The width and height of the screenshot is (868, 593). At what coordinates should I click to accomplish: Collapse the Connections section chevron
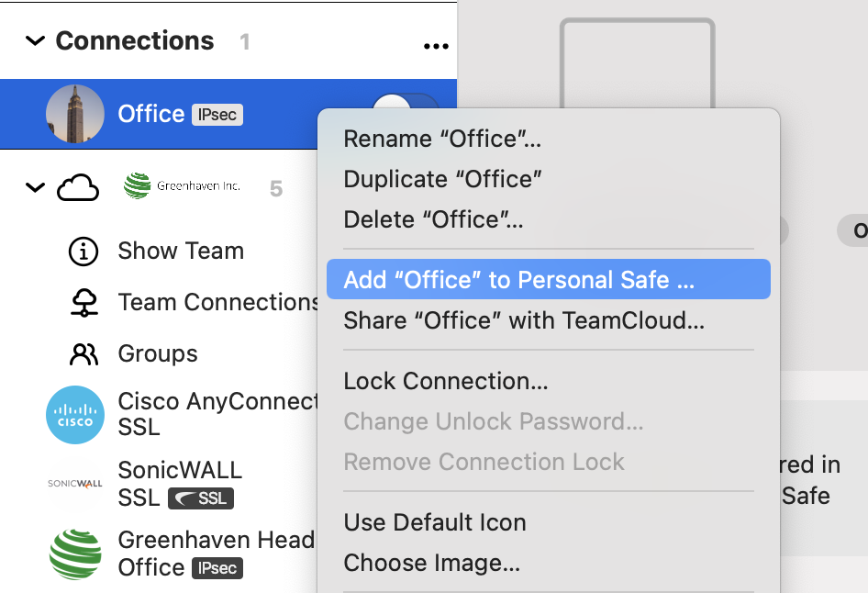(36, 41)
